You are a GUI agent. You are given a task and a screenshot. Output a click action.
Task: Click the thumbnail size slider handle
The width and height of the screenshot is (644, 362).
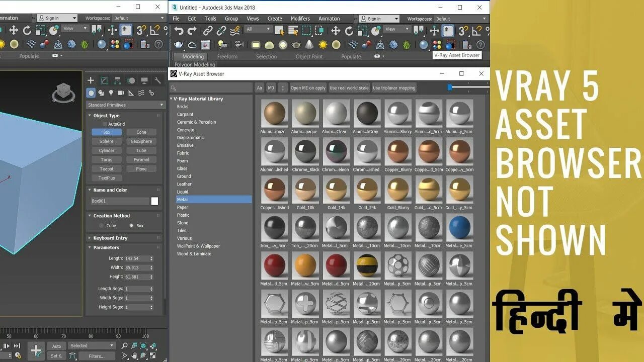point(450,87)
